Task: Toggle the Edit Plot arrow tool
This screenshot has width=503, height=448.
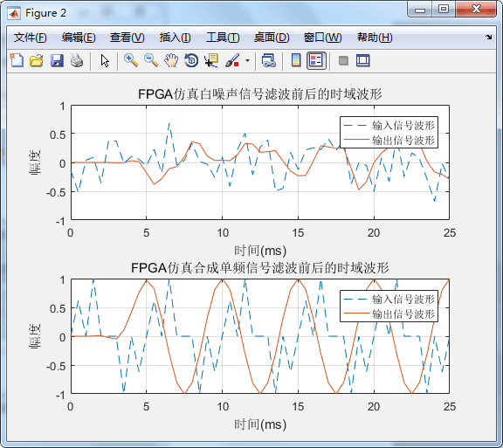Action: pos(105,60)
